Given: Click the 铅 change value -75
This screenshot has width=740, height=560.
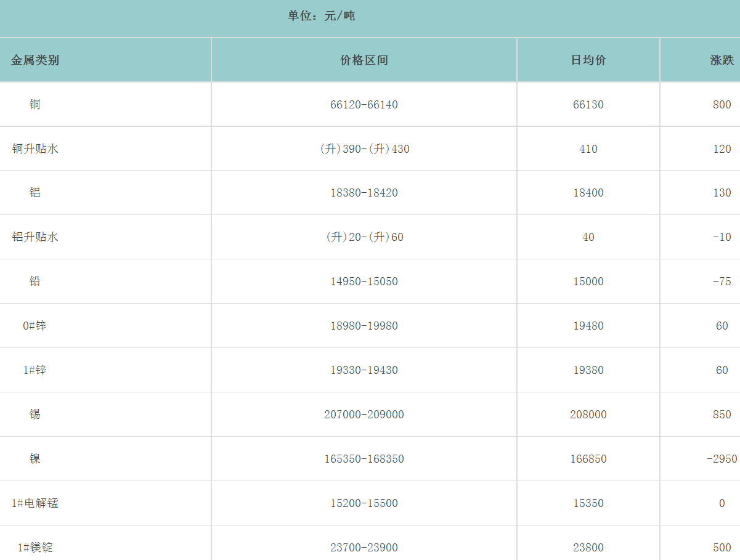Looking at the screenshot, I should pos(722,282).
